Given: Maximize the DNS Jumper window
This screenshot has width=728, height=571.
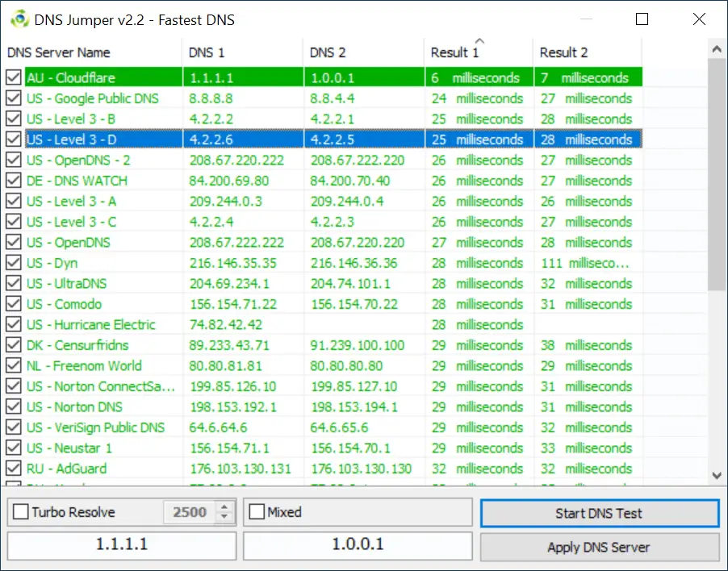Looking at the screenshot, I should pyautogui.click(x=642, y=19).
